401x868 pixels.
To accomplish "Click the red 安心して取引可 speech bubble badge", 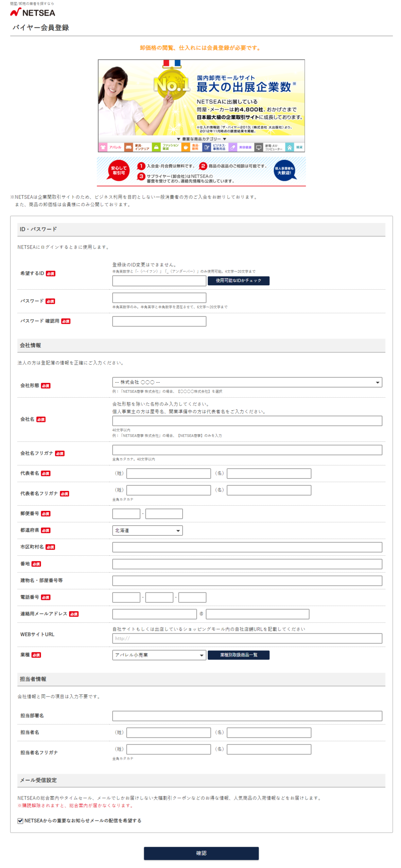I will coord(118,171).
